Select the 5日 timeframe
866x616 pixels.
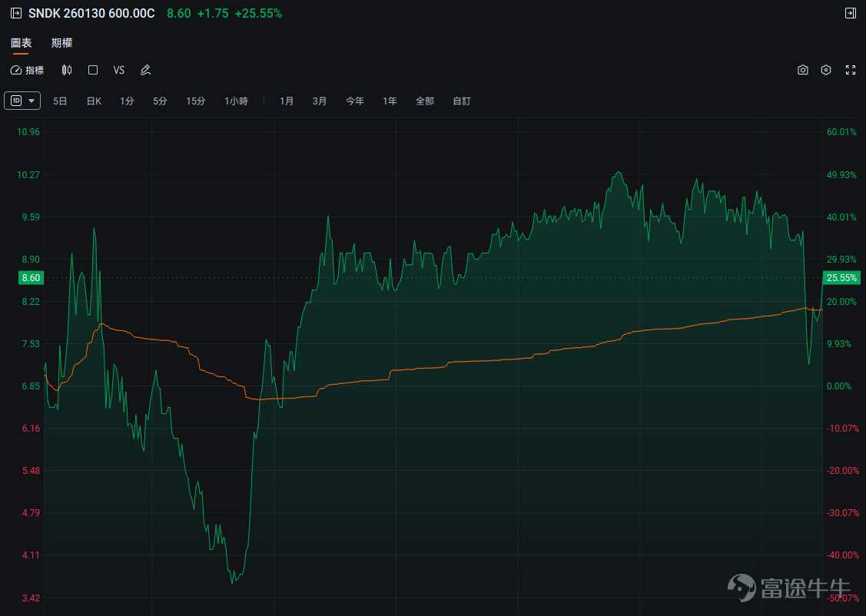tap(60, 101)
